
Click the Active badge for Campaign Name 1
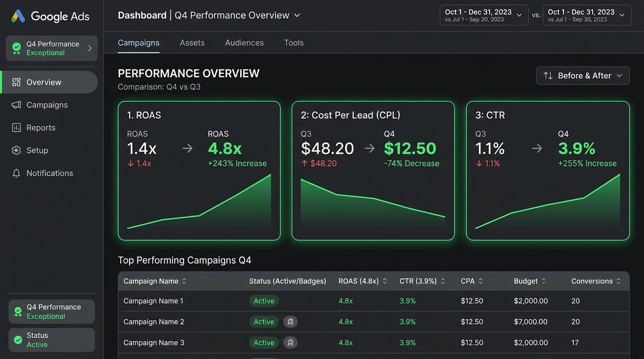(x=264, y=301)
